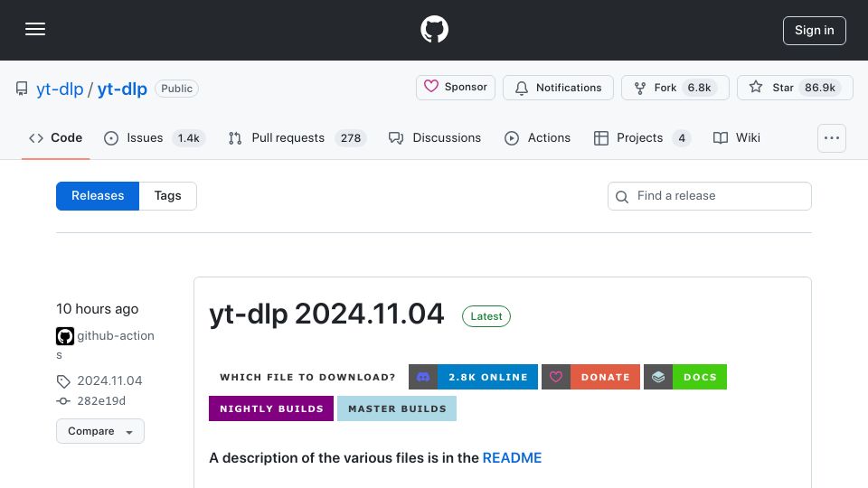
Task: Open commit 282e19d
Action: [x=101, y=400]
